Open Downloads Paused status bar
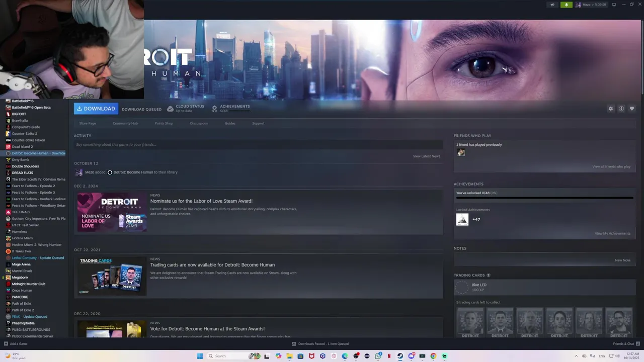This screenshot has width=644, height=362. (320, 344)
